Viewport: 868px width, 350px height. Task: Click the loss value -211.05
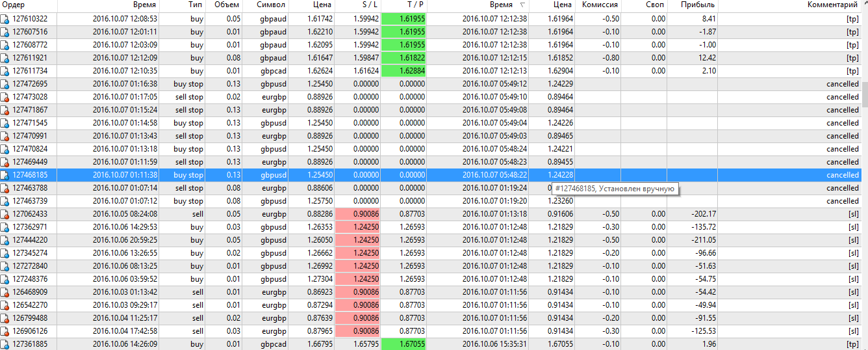coord(703,240)
